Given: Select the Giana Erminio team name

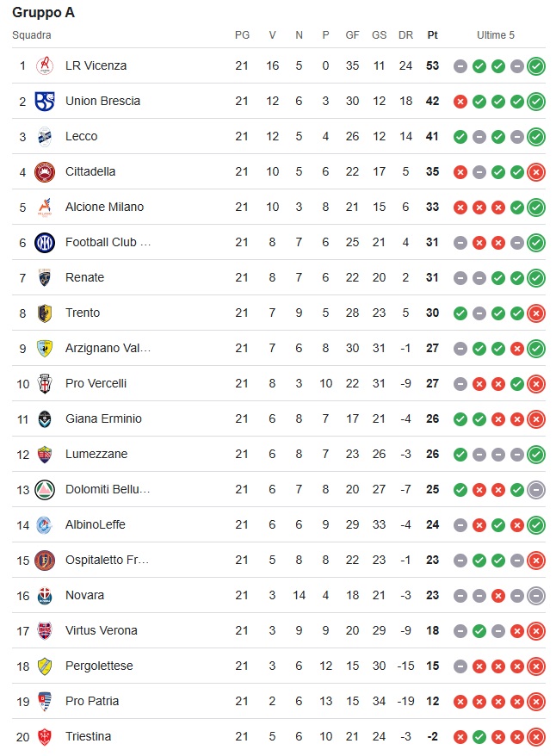Looking at the screenshot, I should click(103, 418).
